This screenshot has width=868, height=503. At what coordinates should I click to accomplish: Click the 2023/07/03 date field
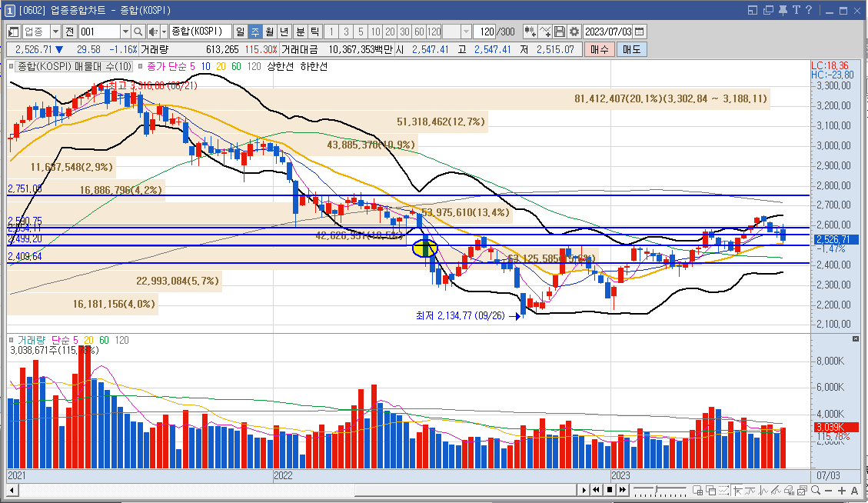608,32
